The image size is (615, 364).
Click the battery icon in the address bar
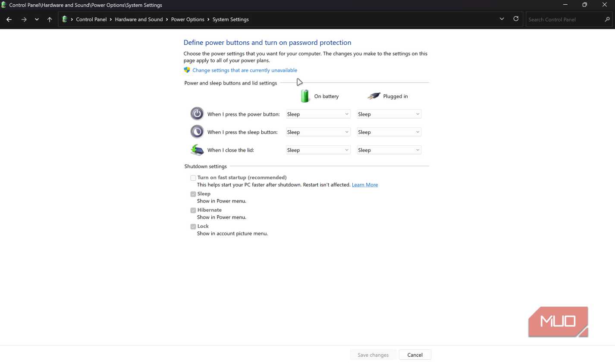point(65,19)
